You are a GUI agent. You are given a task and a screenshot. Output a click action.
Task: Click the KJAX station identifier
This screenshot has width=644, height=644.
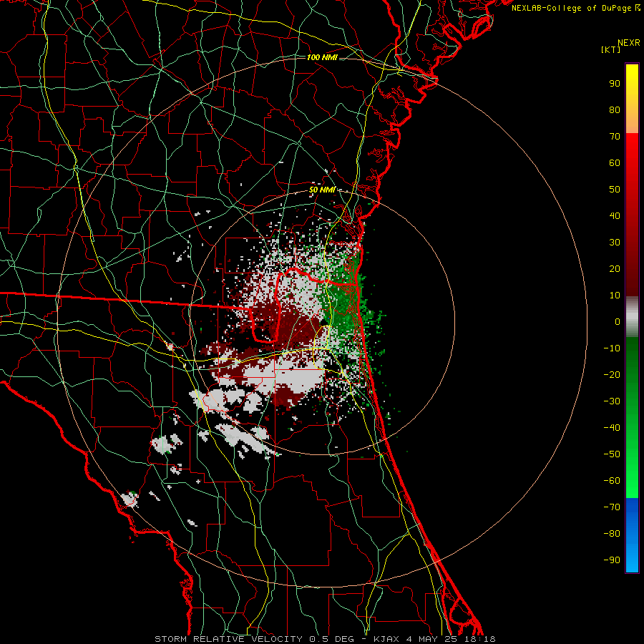[x=387, y=639]
